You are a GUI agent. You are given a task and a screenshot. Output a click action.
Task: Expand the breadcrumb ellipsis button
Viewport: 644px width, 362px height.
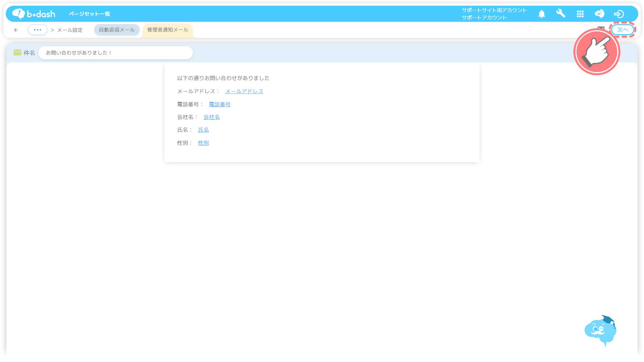(37, 30)
